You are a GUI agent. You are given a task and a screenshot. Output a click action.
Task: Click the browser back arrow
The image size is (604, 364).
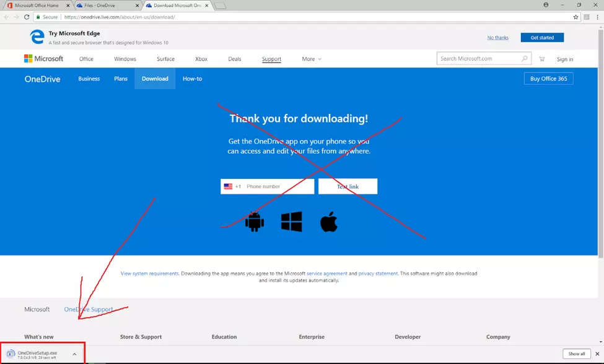click(6, 17)
